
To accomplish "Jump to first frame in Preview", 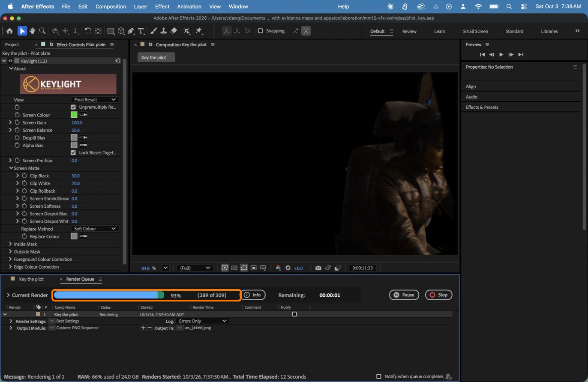I will tap(482, 54).
